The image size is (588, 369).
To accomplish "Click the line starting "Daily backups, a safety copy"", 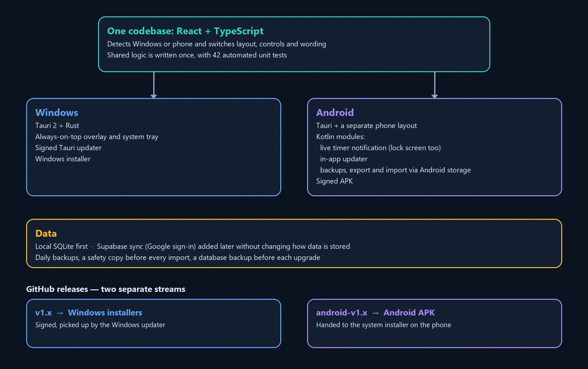I will 178,258.
